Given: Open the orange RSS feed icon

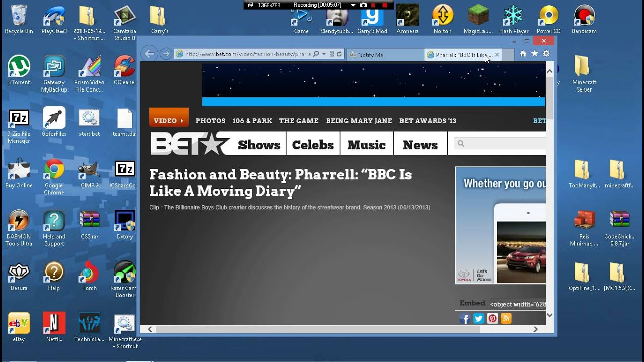Looking at the screenshot, I should coord(506,318).
